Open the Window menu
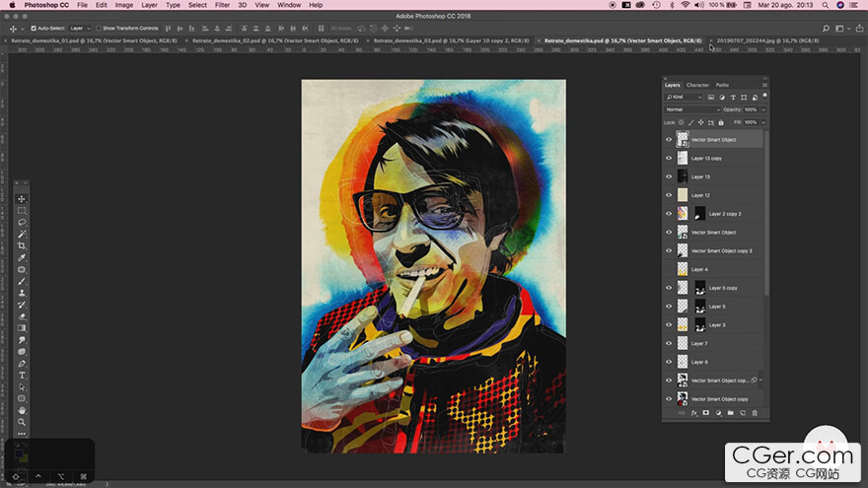 [289, 5]
